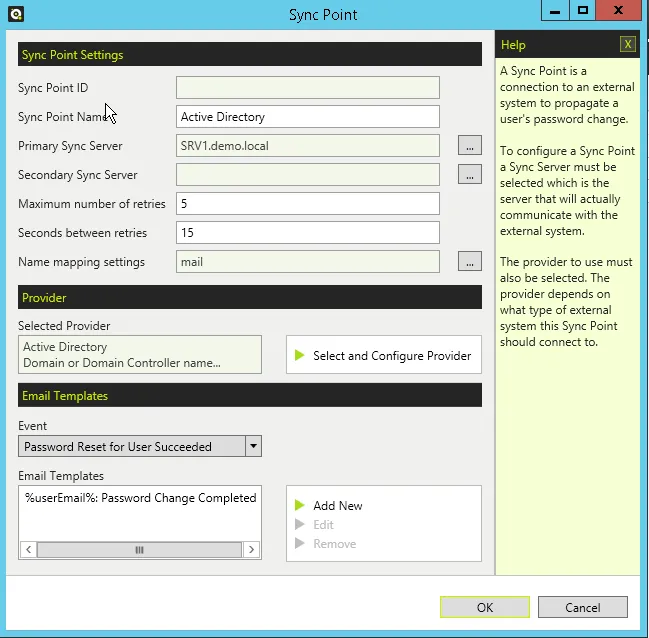Edit Seconds between retries field

pos(308,232)
